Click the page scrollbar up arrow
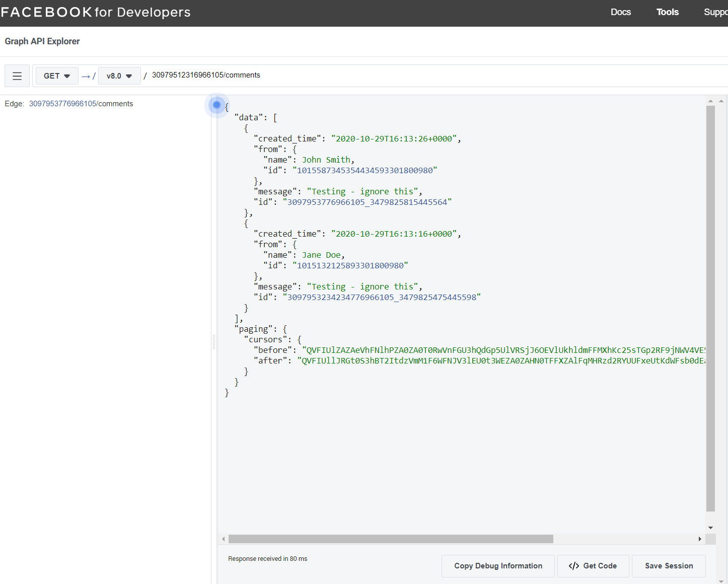This screenshot has width=728, height=584. [721, 101]
